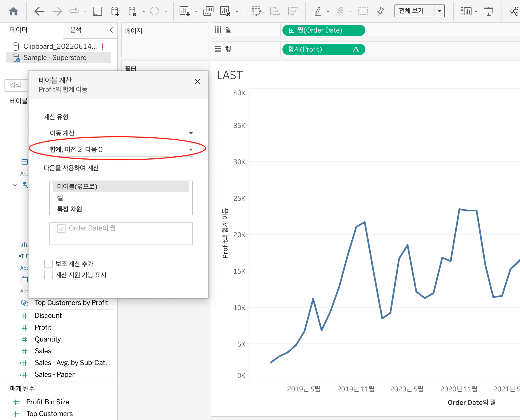
Task: Clear the current sheet
Action: 225,11
